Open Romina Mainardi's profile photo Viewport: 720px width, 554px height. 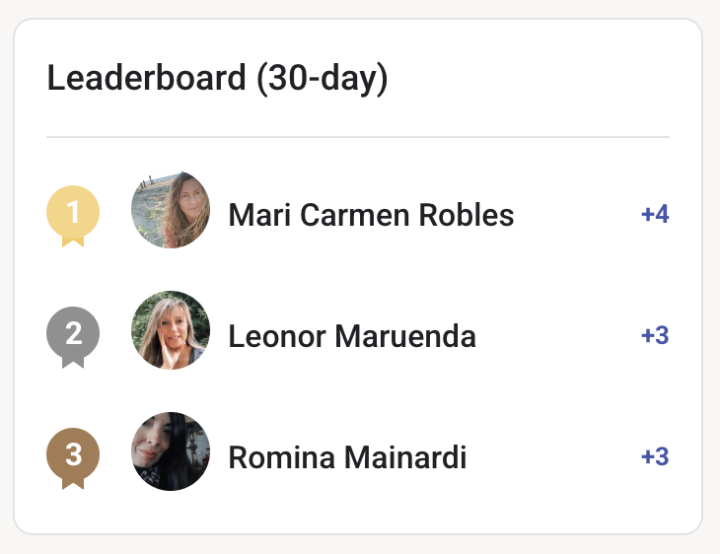pos(170,452)
